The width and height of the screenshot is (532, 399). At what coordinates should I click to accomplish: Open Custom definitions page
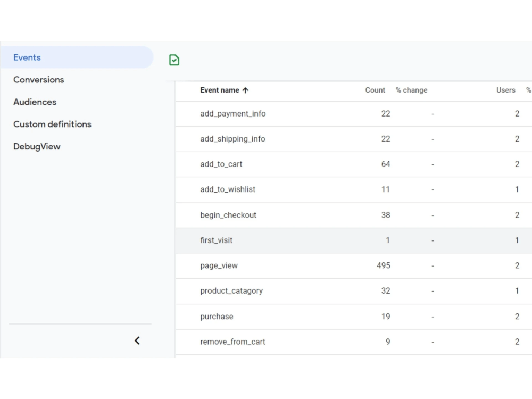[x=52, y=124]
